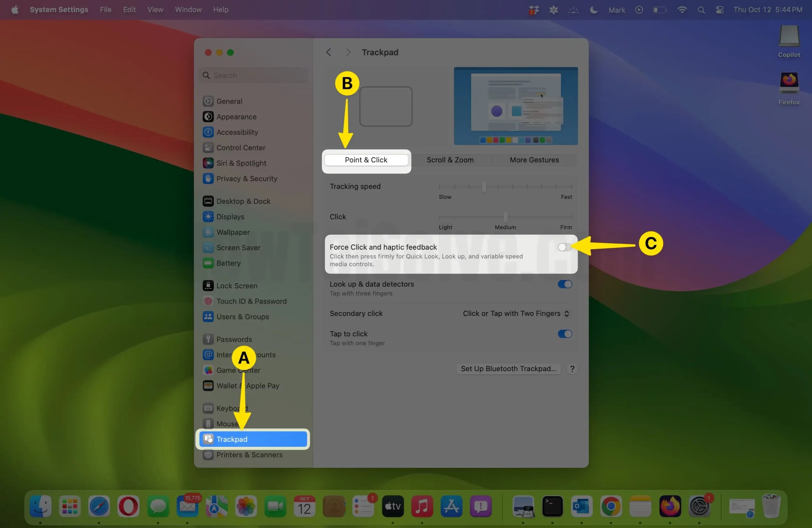
Task: Open Accessibility settings
Action: [x=237, y=132]
